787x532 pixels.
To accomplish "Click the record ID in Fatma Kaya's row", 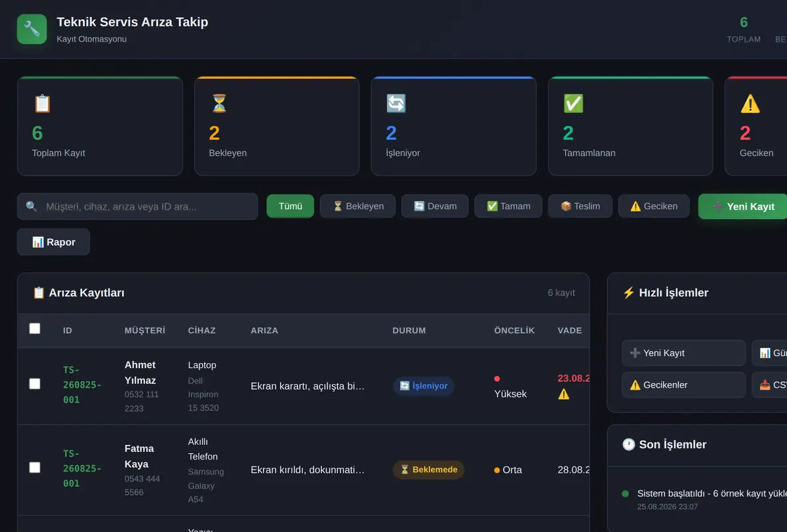I will [82, 469].
